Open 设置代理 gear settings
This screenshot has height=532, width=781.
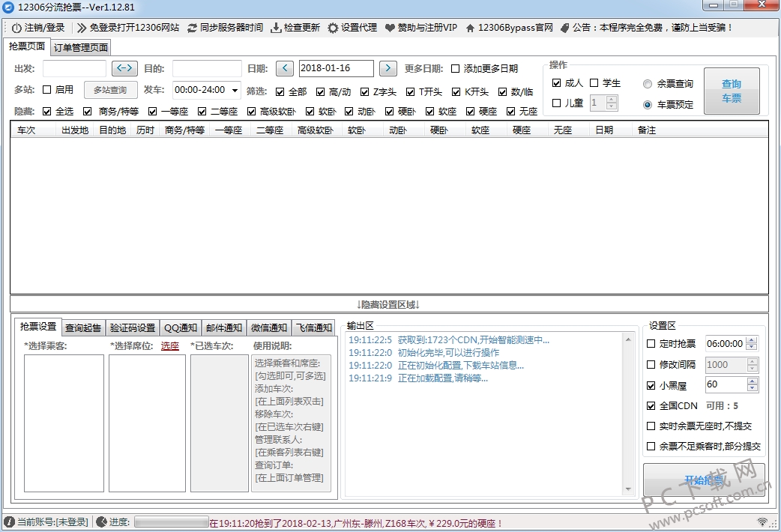[333, 28]
